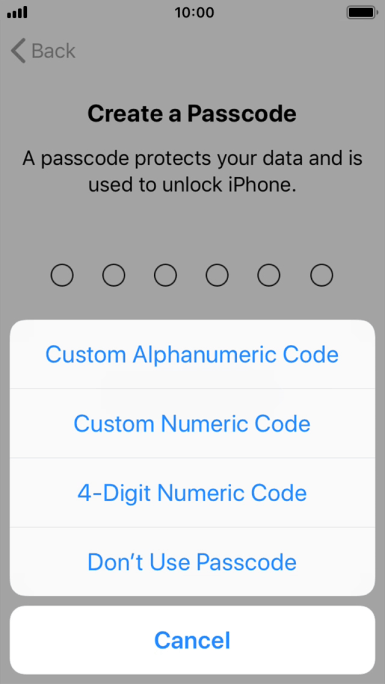Screen dimensions: 385x684
Task: Tap the Create a Passcode heading
Action: click(192, 114)
